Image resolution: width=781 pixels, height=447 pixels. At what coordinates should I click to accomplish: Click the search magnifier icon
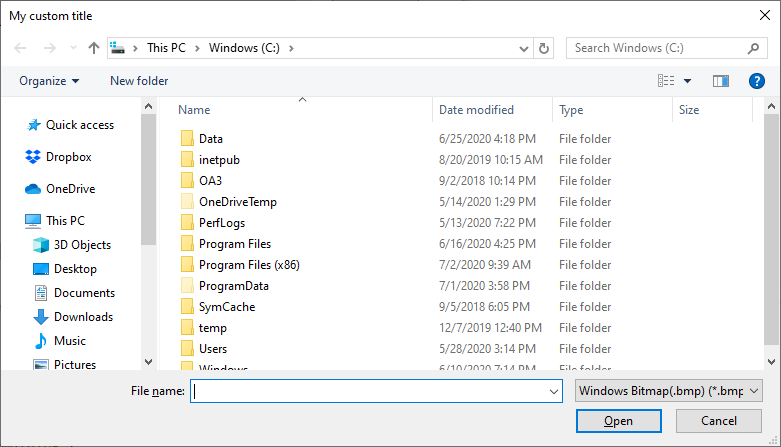point(753,48)
